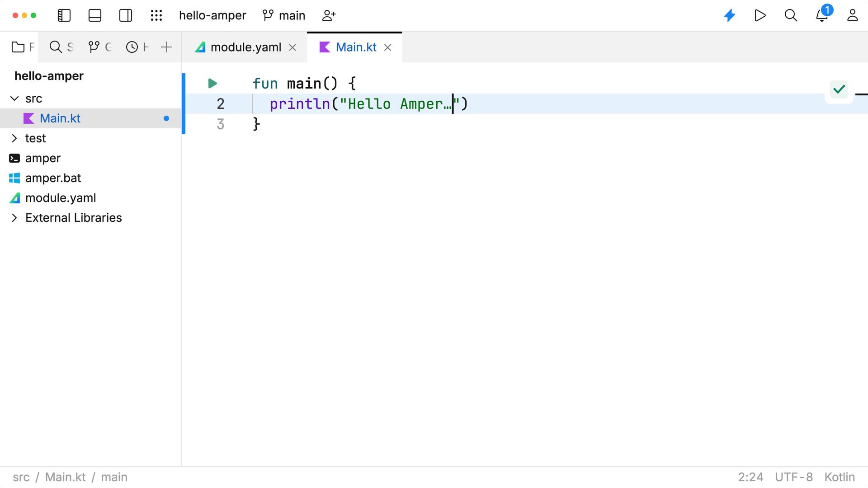The width and height of the screenshot is (868, 488).
Task: Select Main.kt in the file tree
Action: coord(90,118)
